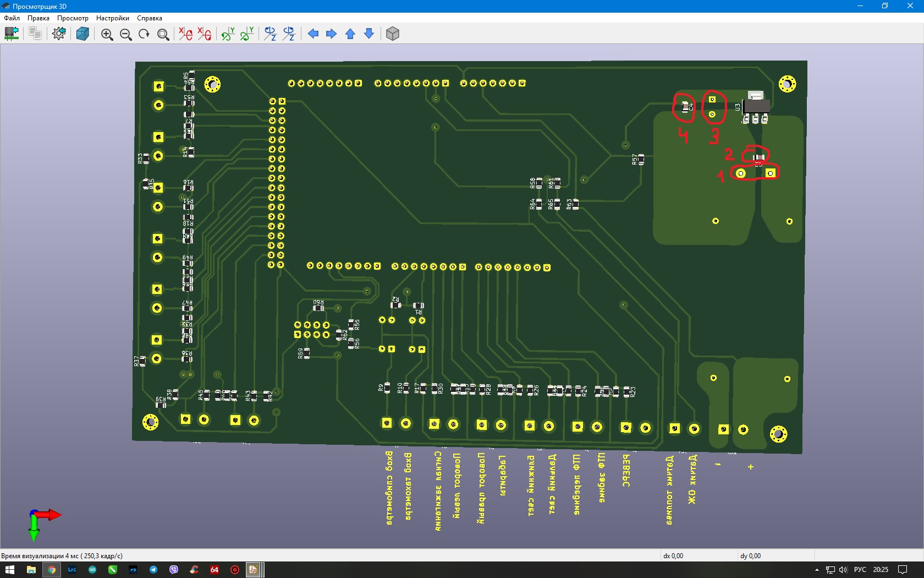Viewport: 924px width, 578px height.
Task: Rotate the board clockwise around the Z axis
Action: [270, 34]
